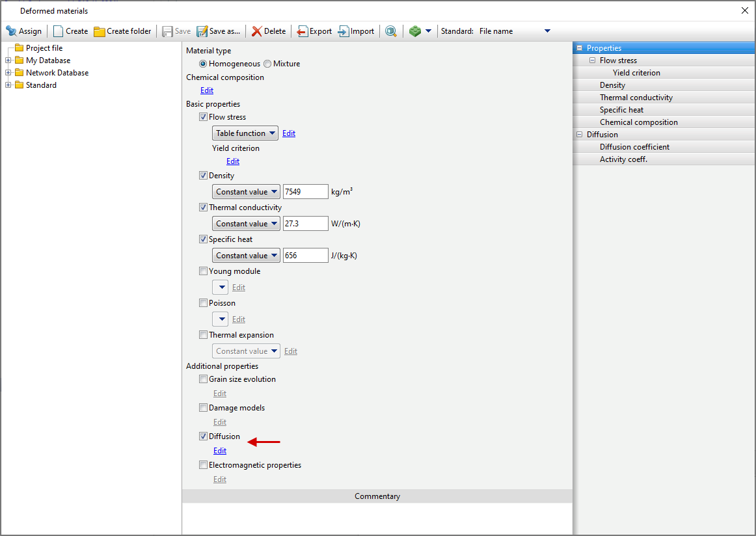Open the Flow stress Table function dropdown
Viewport: 756px width, 536px height.
click(245, 133)
